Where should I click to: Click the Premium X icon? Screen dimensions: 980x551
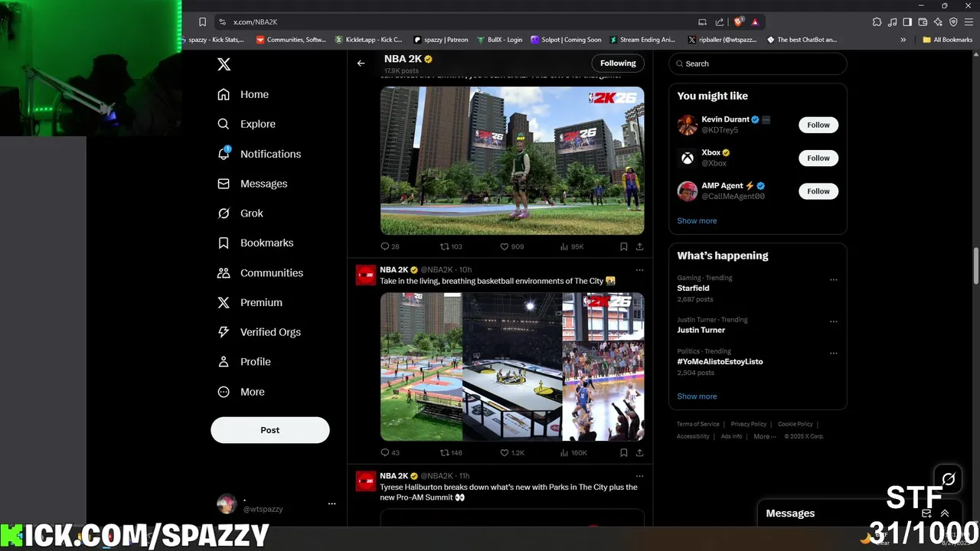(224, 302)
